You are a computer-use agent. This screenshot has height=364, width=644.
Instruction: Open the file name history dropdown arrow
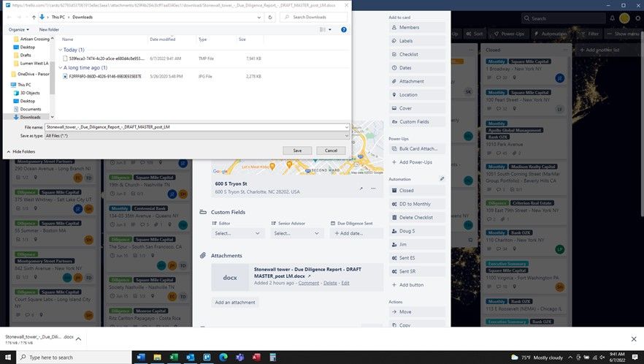coord(347,127)
